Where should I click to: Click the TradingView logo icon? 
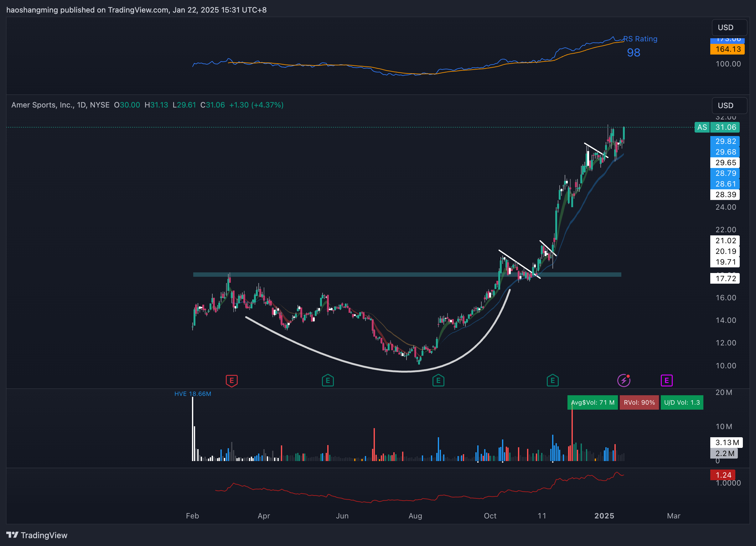pos(12,535)
